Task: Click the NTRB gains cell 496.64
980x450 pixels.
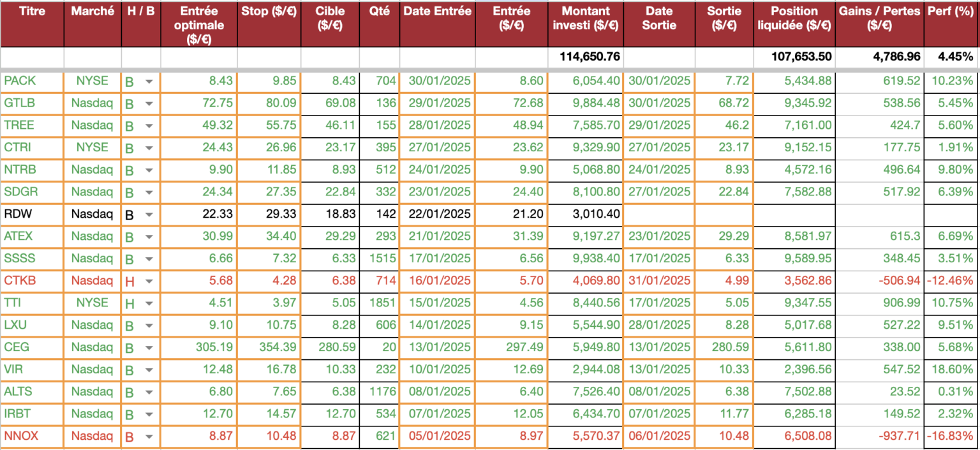Action: pos(879,170)
